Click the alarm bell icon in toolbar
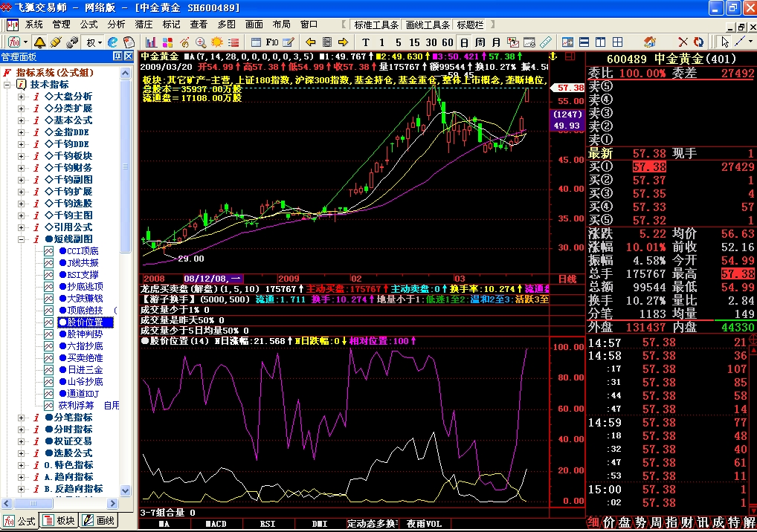This screenshot has width=757, height=532. click(39, 42)
